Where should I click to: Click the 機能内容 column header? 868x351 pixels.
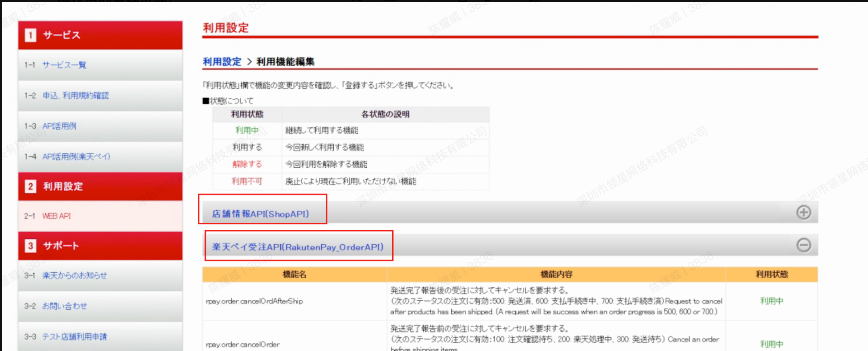click(556, 274)
